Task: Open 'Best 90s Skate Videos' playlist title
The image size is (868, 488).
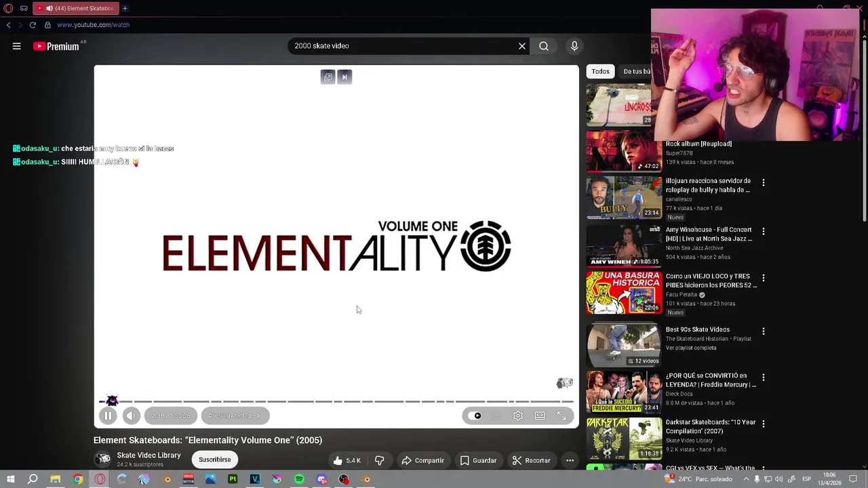Action: point(698,329)
